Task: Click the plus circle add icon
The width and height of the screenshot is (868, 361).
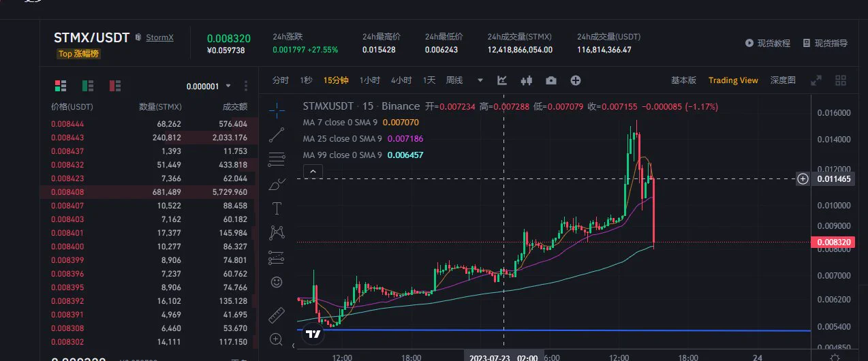Action: tap(576, 80)
